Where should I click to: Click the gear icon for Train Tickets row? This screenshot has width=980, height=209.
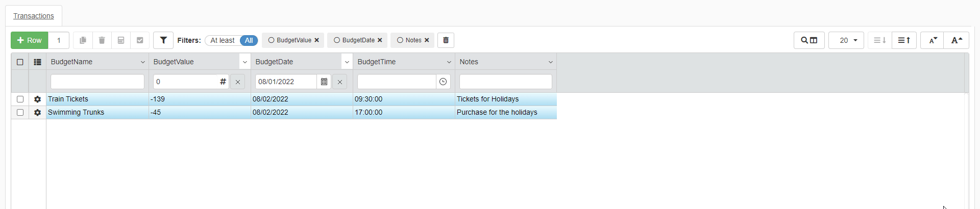click(x=37, y=99)
